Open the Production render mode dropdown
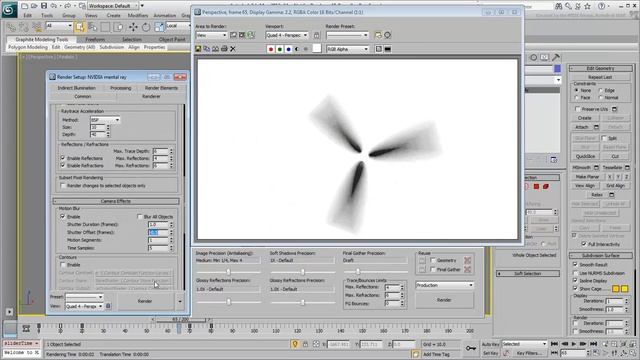Viewport: 640px width, 360px height. [x=444, y=285]
